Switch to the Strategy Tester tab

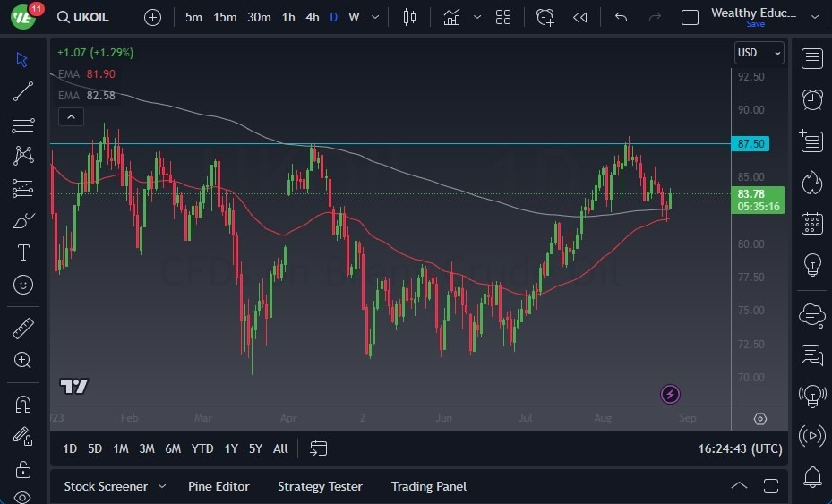click(320, 486)
